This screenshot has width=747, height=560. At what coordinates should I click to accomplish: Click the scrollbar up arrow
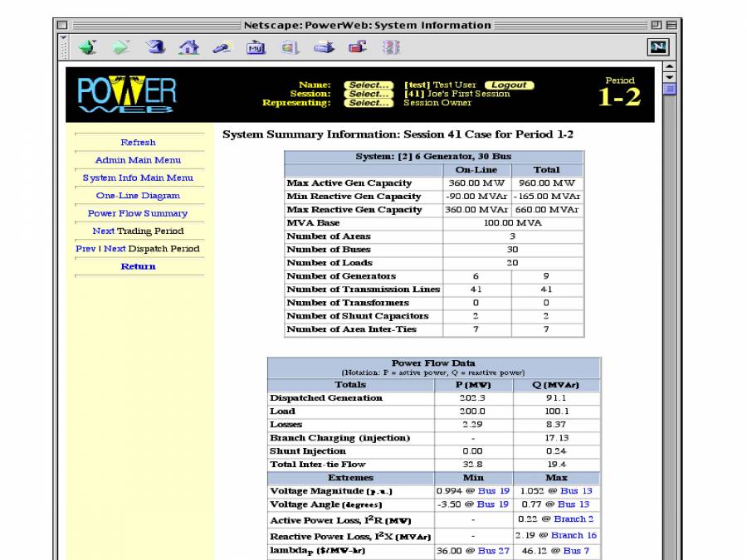tap(671, 67)
